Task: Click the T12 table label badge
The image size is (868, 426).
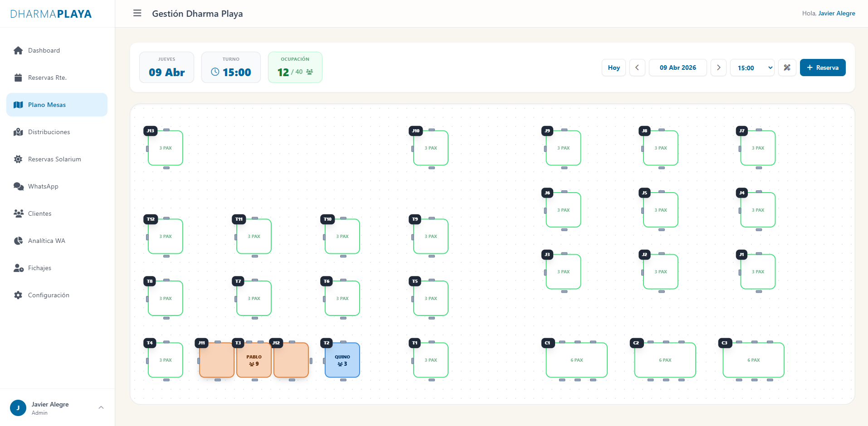Action: 151,219
